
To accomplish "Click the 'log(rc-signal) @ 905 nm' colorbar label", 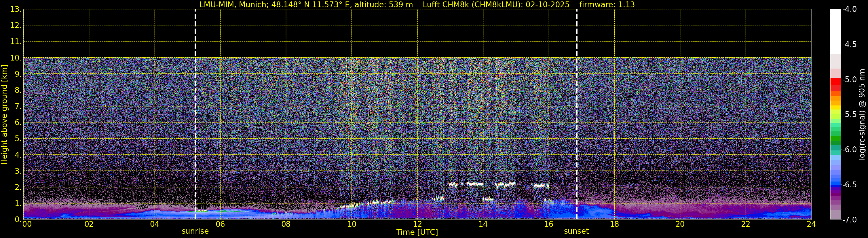I will point(862,114).
